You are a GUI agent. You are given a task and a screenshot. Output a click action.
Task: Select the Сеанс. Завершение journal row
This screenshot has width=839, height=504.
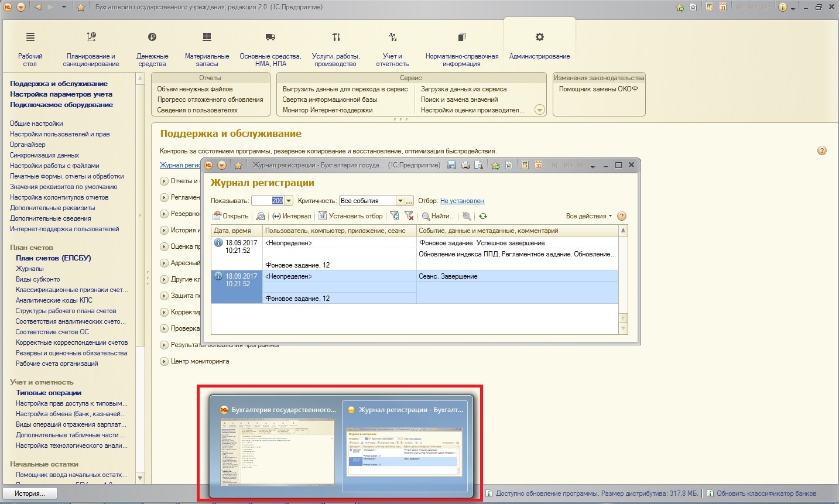[x=415, y=287]
